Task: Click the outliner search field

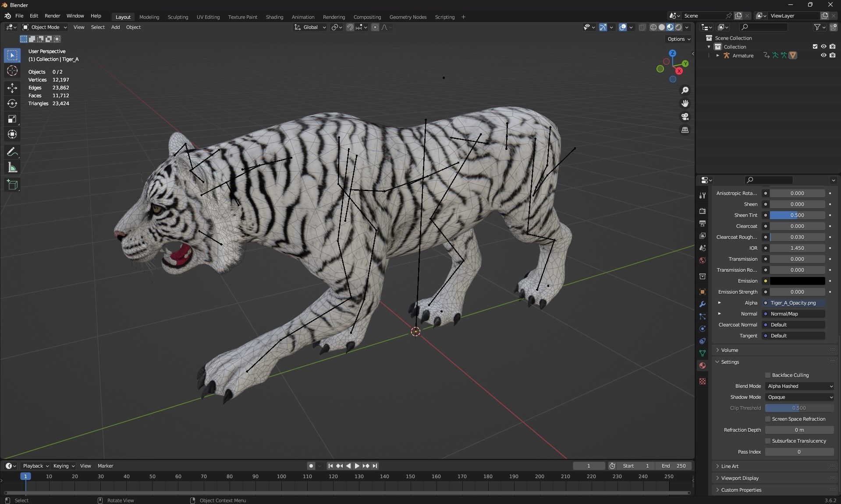Action: click(763, 27)
